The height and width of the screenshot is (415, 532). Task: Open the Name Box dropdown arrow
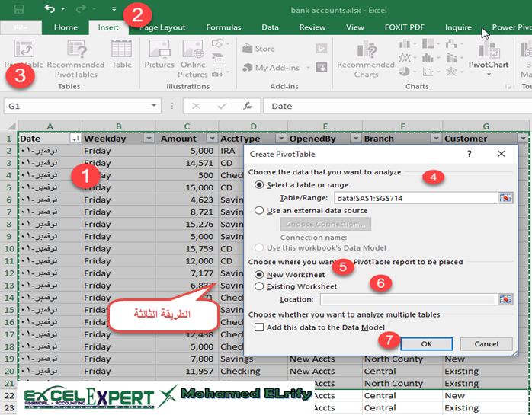pos(154,106)
